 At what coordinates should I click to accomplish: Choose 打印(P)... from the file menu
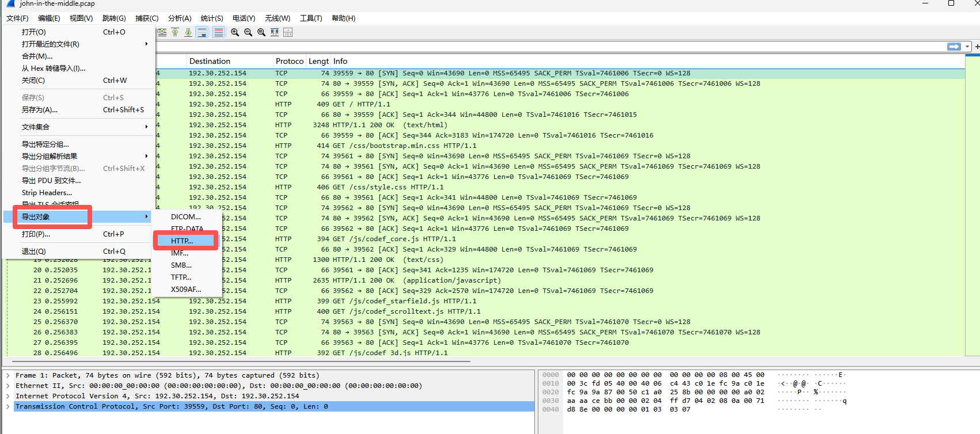point(78,234)
